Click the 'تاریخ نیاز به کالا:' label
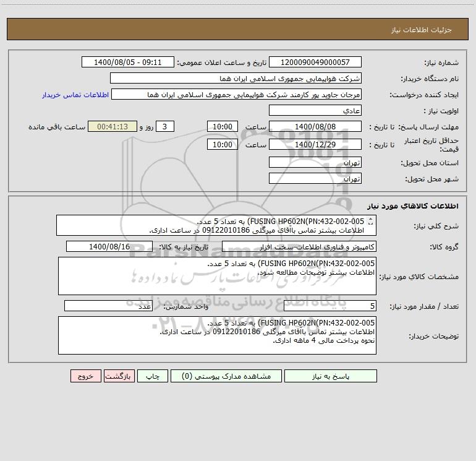 [184, 247]
